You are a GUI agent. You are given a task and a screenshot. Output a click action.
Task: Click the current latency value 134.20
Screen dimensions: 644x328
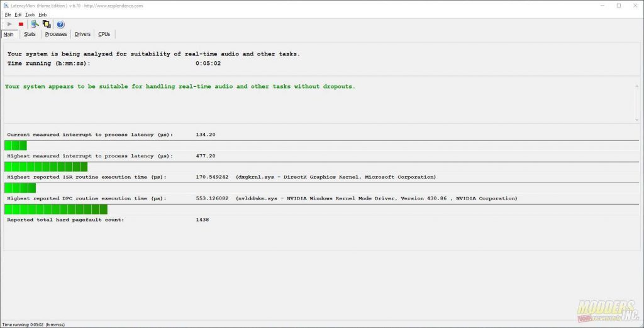coord(206,135)
